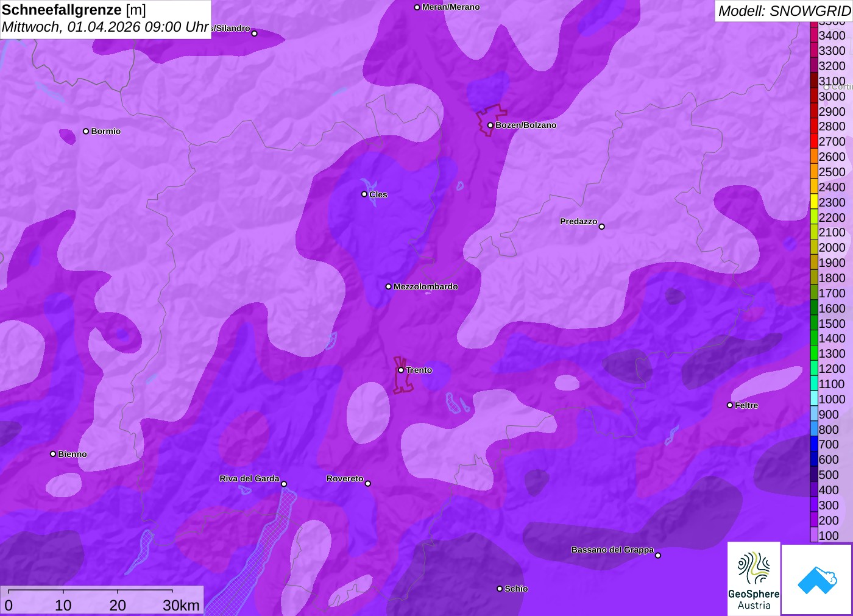853x616 pixels.
Task: Click the Bassano del Grappa marker dot
Action: 658,555
